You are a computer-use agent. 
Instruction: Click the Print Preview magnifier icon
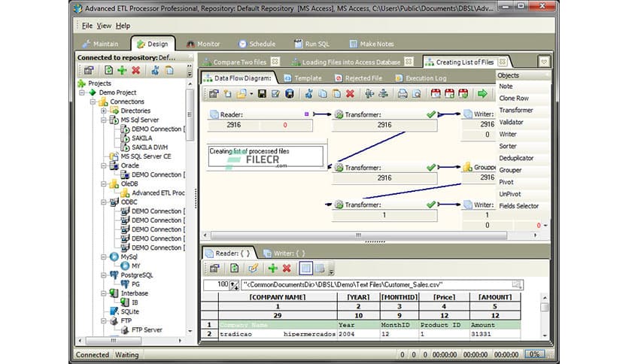[417, 94]
